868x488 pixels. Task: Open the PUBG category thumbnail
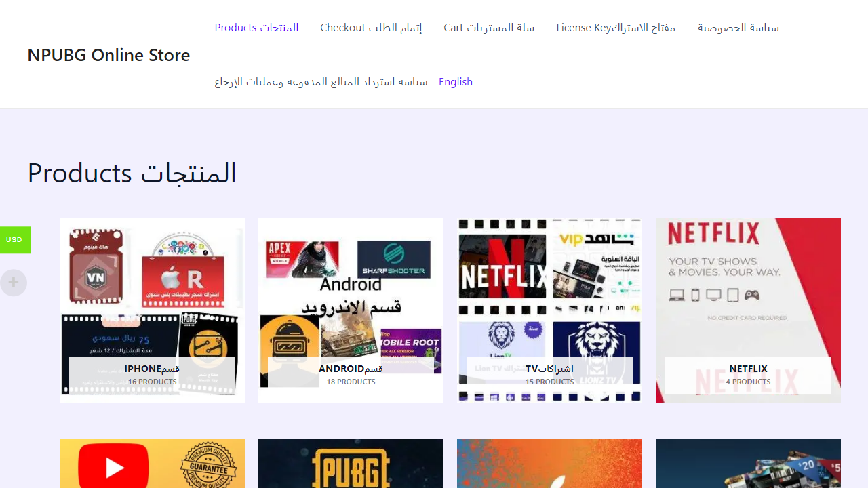351,464
